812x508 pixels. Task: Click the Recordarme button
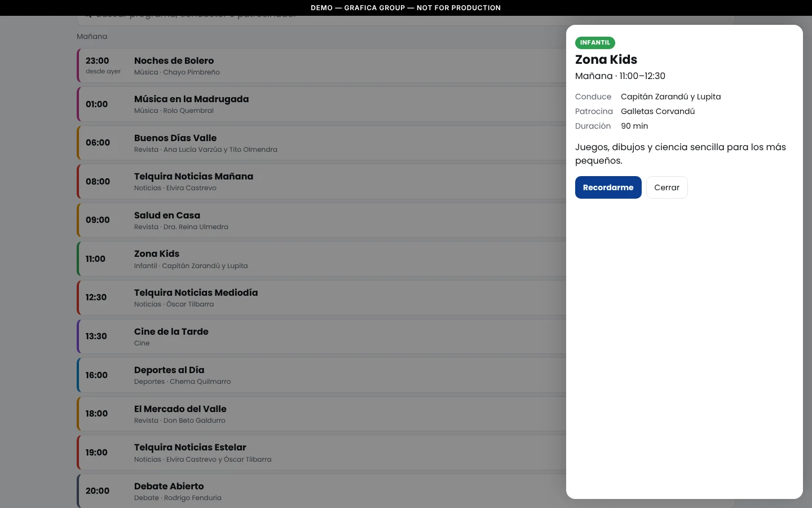coord(608,187)
